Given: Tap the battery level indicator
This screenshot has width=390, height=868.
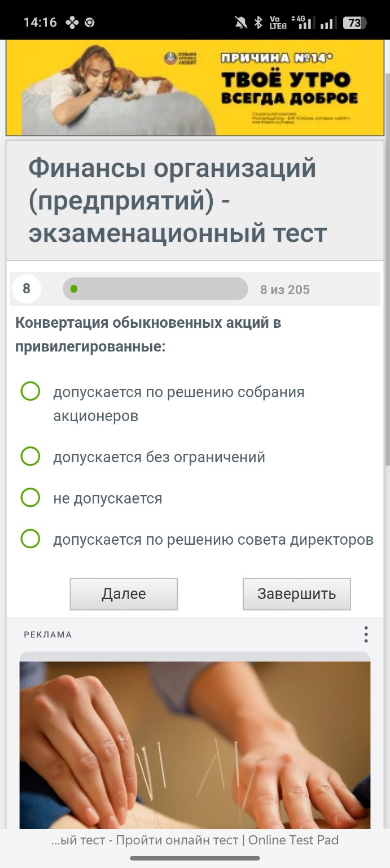Looking at the screenshot, I should tap(354, 22).
